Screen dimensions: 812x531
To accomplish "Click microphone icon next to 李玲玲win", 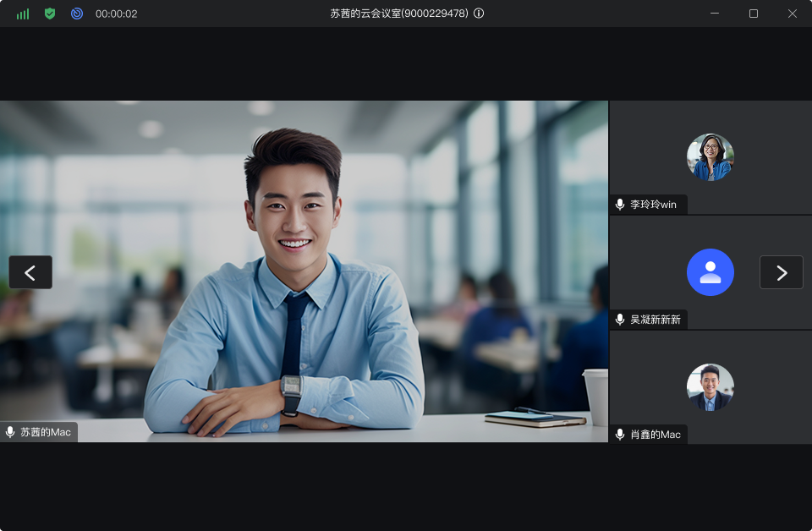I will 620,205.
